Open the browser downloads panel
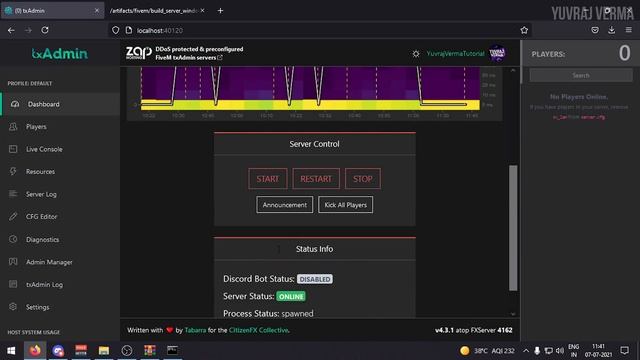Image resolution: width=640 pixels, height=360 pixels. point(611,30)
